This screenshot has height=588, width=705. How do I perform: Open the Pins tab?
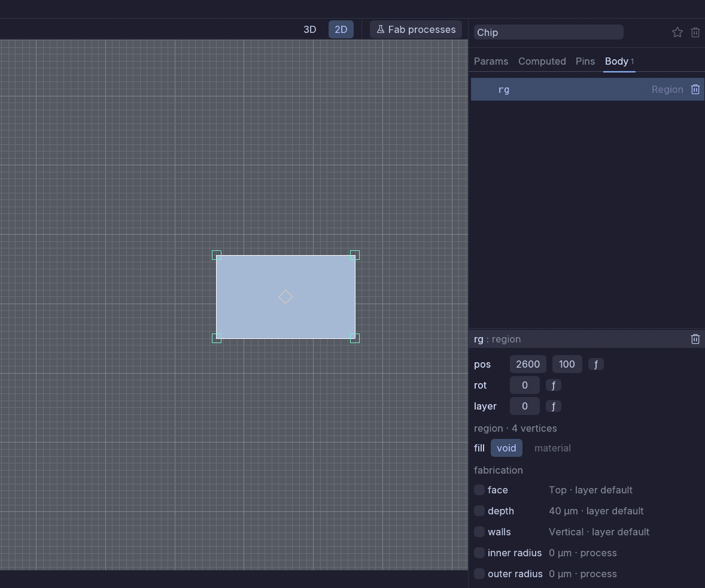tap(585, 61)
